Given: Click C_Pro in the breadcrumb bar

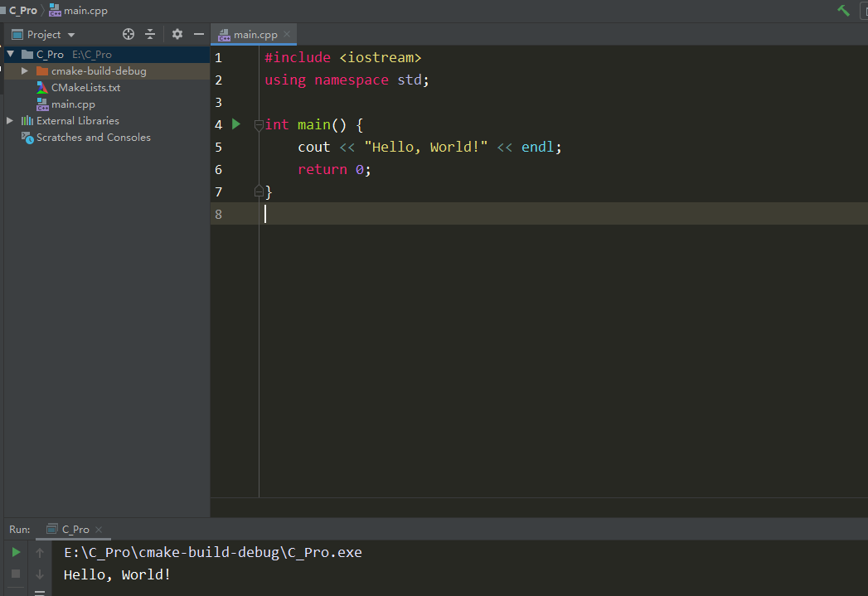Looking at the screenshot, I should (22, 11).
